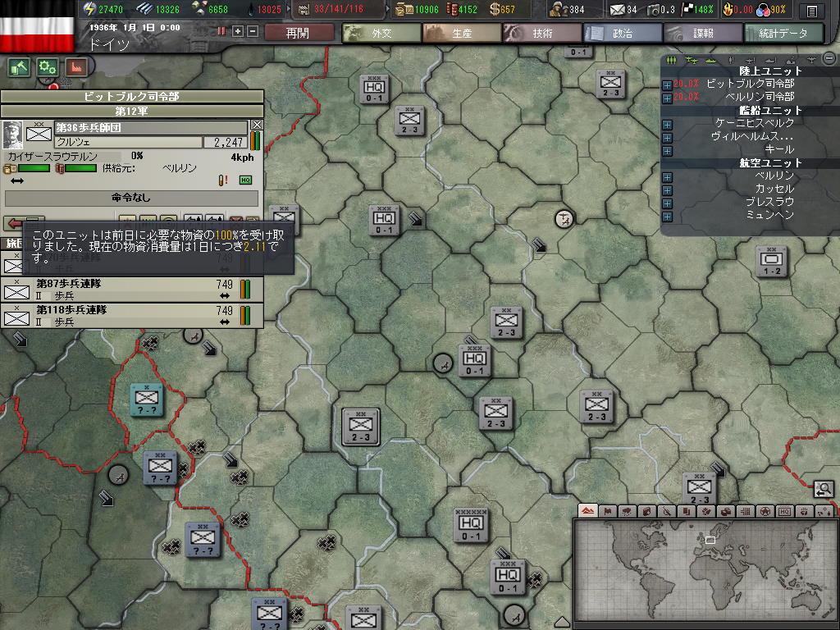840x630 pixels.
Task: Click the commander portrait of クルツェ
Action: click(12, 135)
